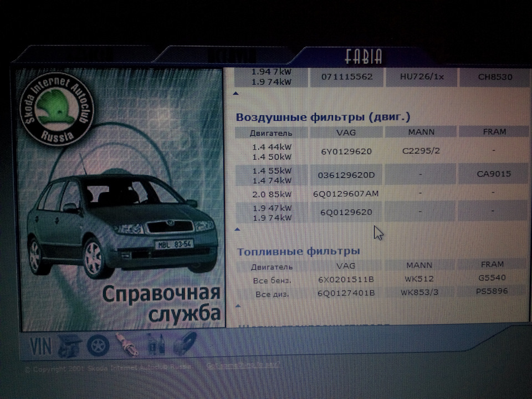Click 'FRAM' header in fuel filters table
532x399 pixels.
click(x=492, y=264)
